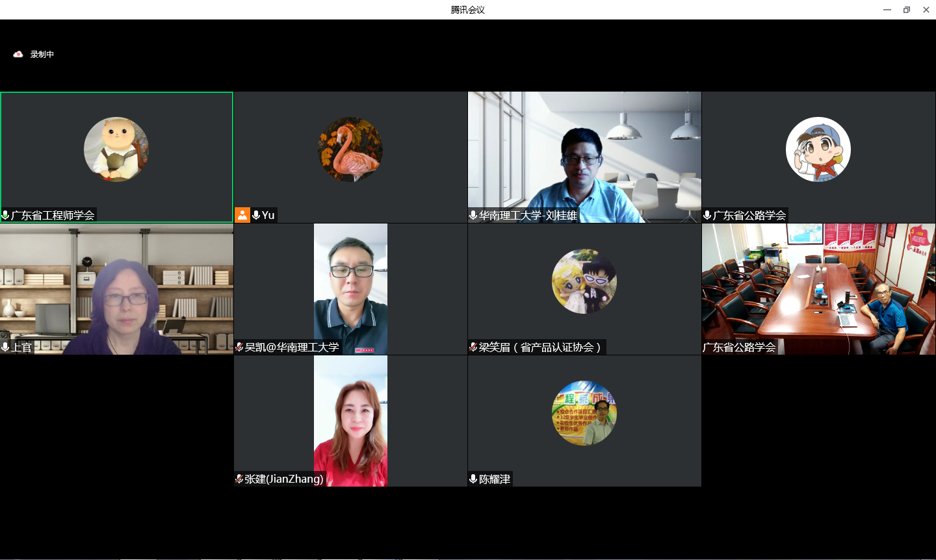This screenshot has height=560, width=936.
Task: Click the orange host icon beside Yu
Action: [242, 215]
